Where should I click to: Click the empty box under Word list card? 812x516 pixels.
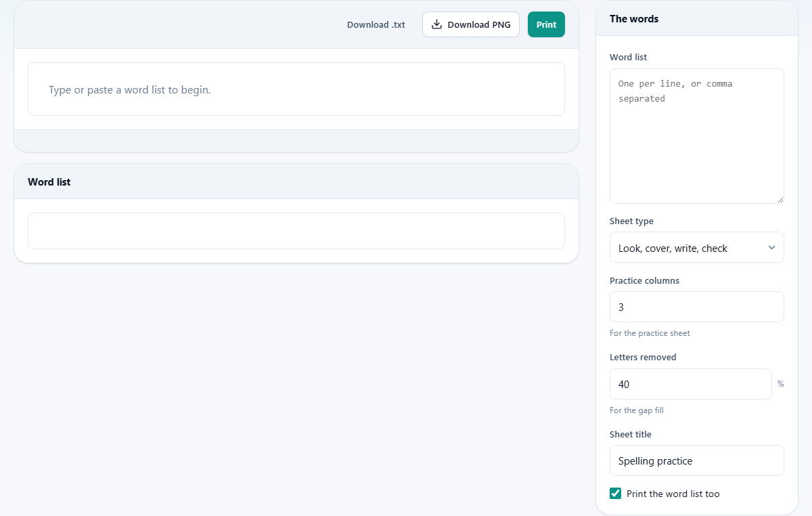click(x=296, y=231)
